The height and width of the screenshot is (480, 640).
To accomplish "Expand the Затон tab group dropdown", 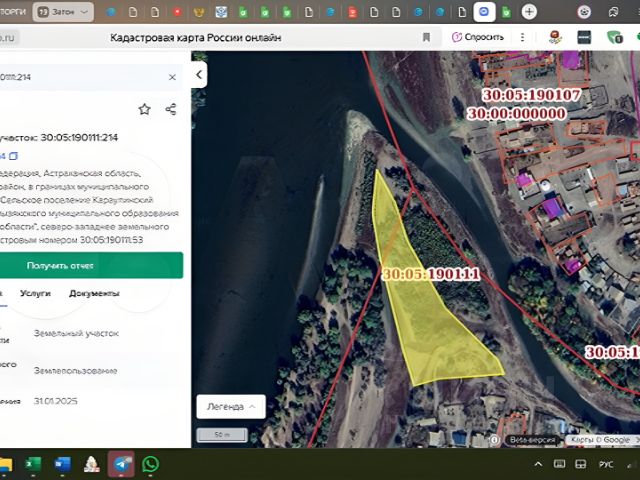I will click(x=84, y=12).
